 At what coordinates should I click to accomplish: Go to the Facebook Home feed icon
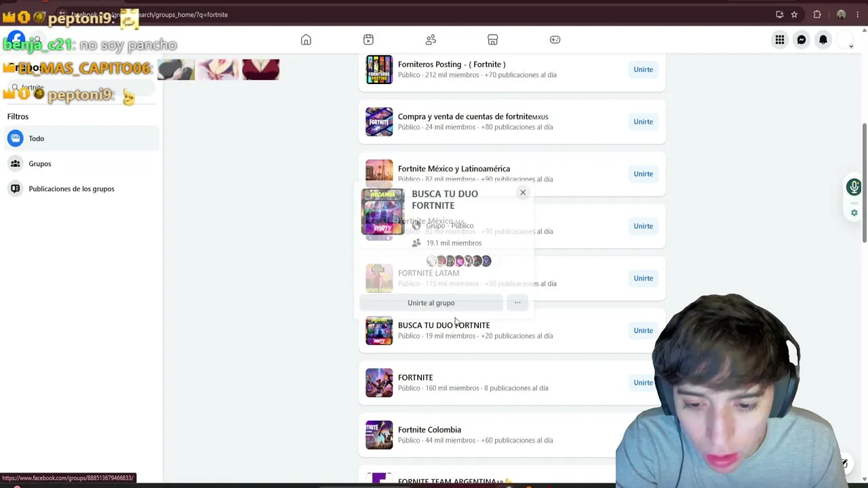306,40
